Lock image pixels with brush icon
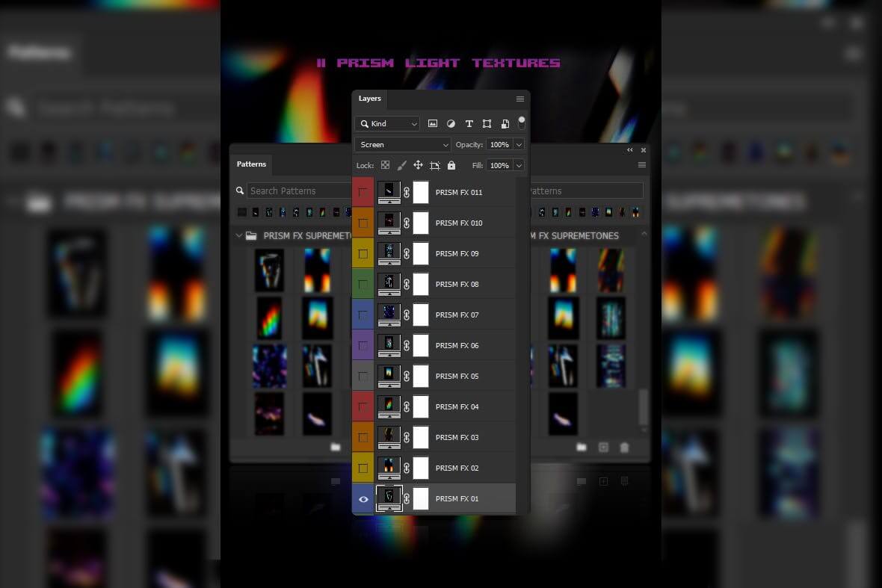Image resolution: width=882 pixels, height=588 pixels. (x=401, y=165)
